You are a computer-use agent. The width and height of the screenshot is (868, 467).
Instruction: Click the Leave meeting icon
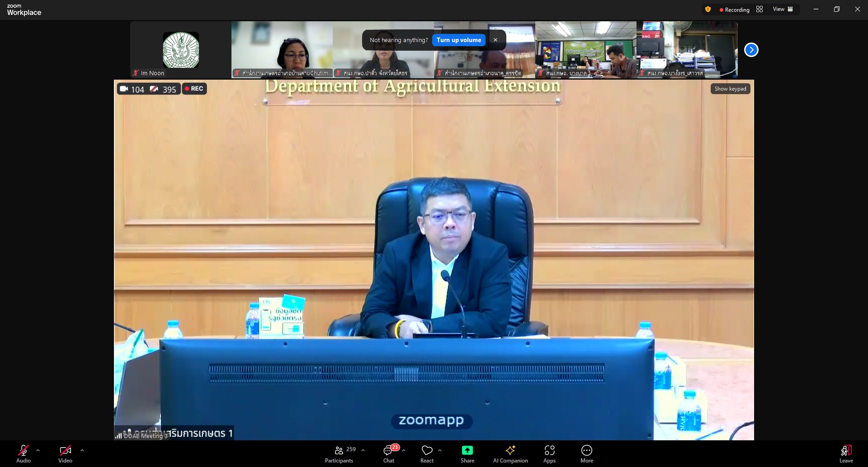[846, 454]
